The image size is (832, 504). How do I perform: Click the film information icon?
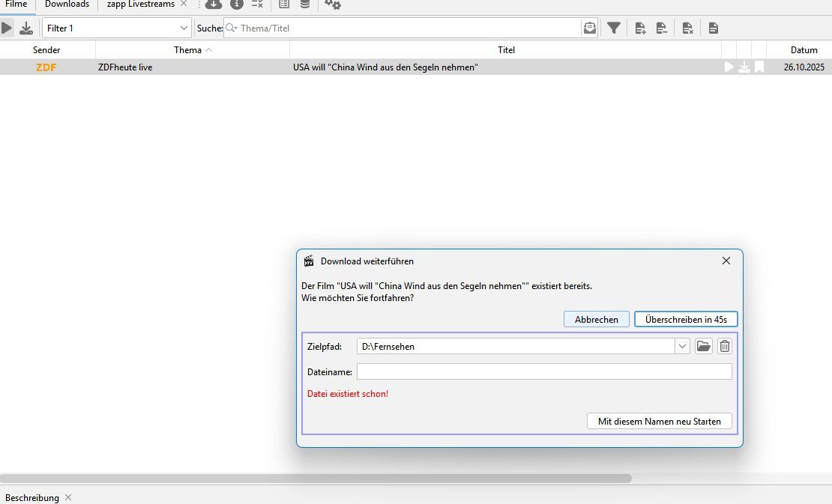(x=237, y=4)
